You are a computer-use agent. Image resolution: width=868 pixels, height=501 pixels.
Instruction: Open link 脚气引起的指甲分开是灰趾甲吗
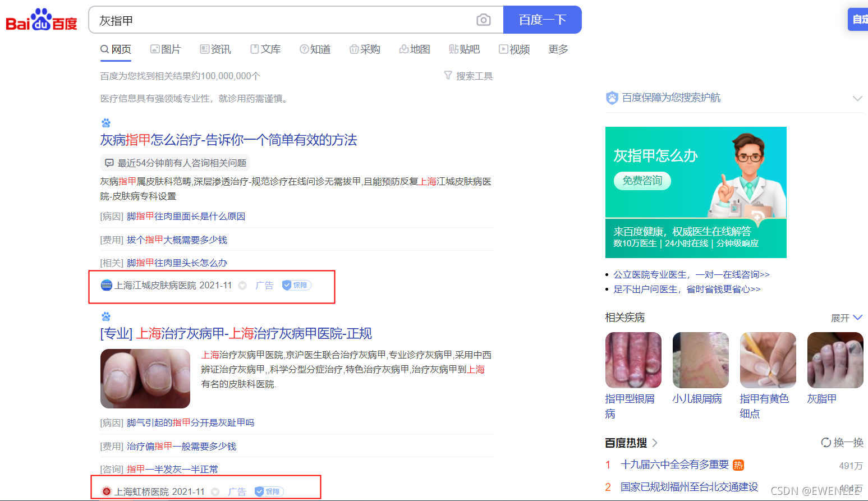(191, 422)
